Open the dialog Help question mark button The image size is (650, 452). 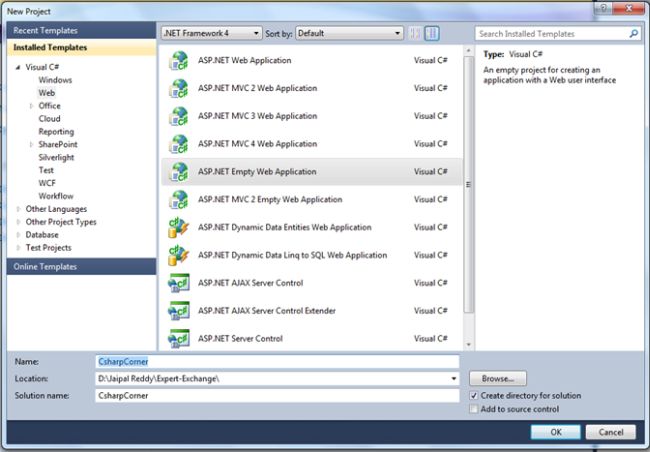tap(603, 8)
